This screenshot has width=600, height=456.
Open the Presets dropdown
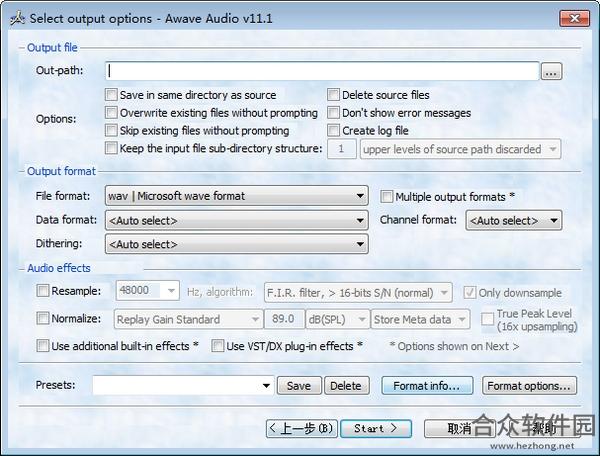[x=183, y=385]
